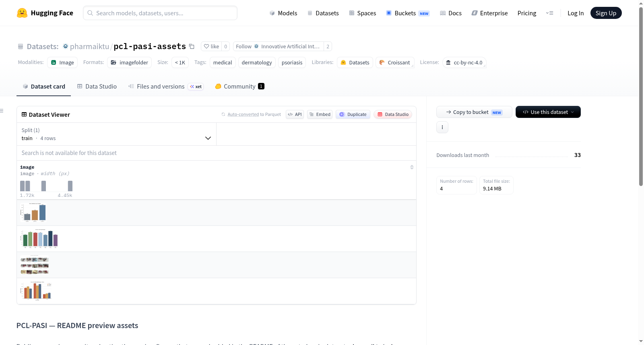Select the dermatology tag
The width and height of the screenshot is (644, 345).
[257, 62]
